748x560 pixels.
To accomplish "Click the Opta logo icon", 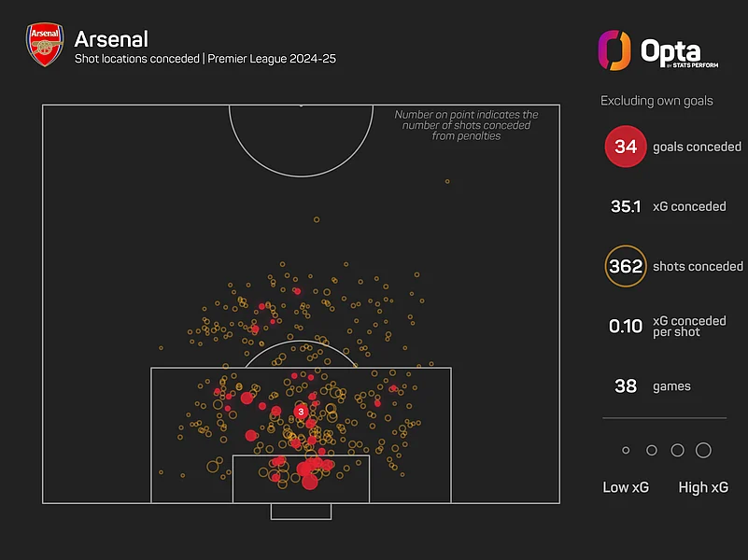I will (x=614, y=50).
